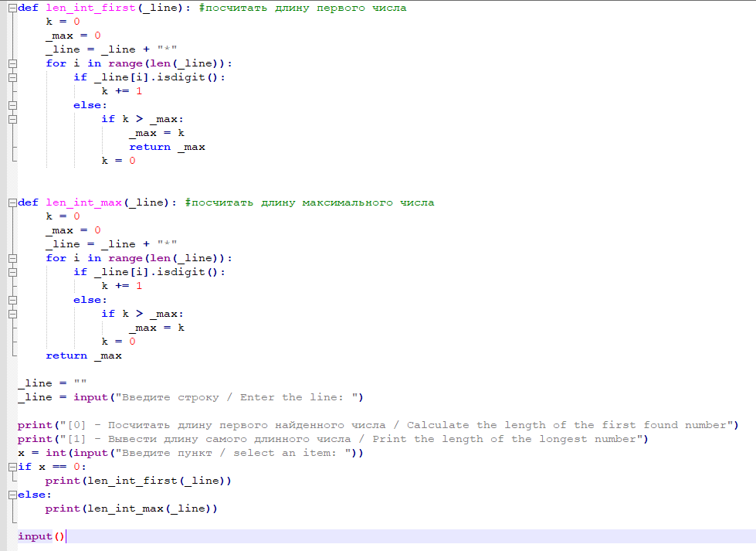The width and height of the screenshot is (756, 551).
Task: Collapse the 'if k > _max' fold in len_int_first
Action: pyautogui.click(x=12, y=119)
